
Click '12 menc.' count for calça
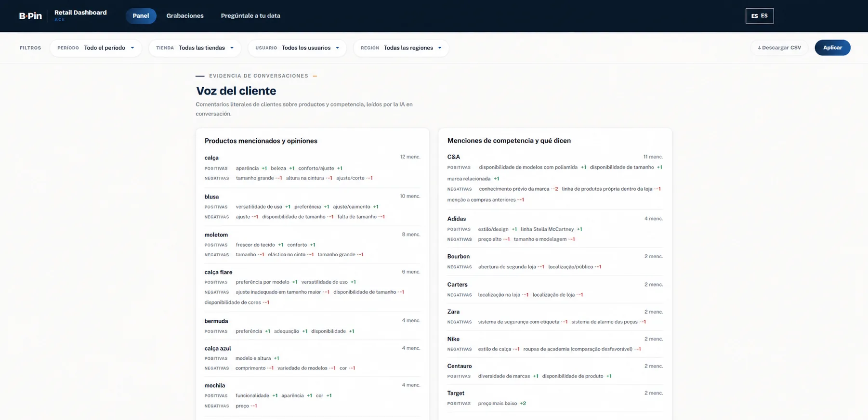pos(410,157)
